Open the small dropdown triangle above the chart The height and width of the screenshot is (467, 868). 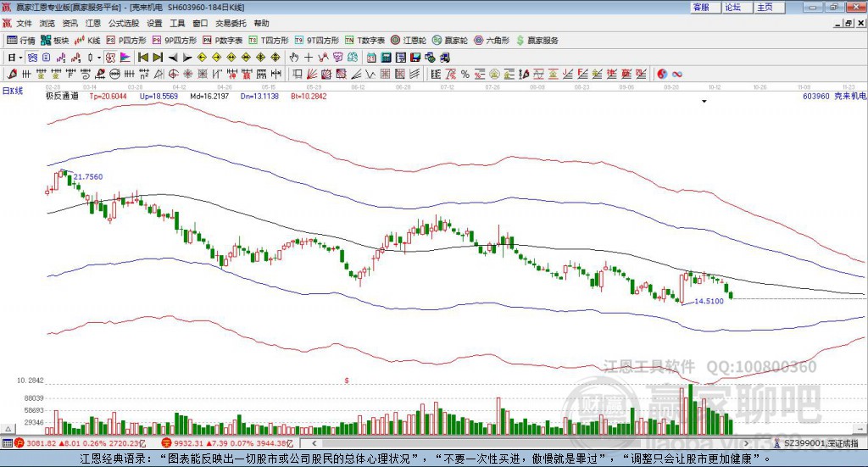[x=704, y=102]
